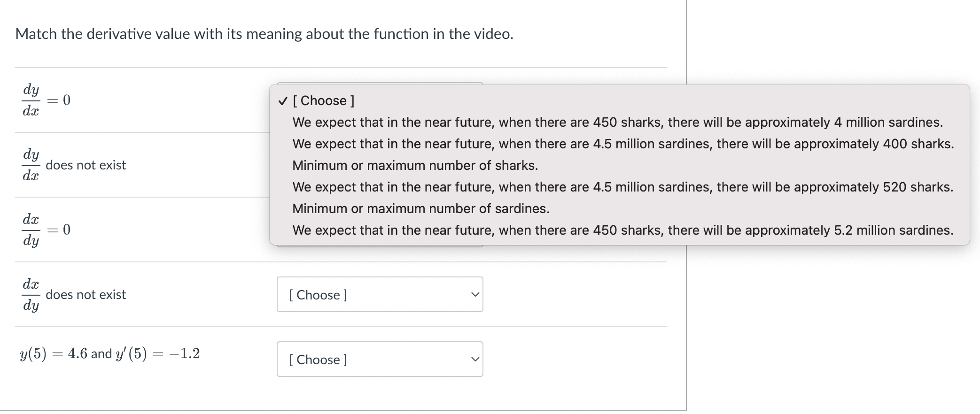Choose option predicting approximately 4 million sardines

(x=617, y=123)
